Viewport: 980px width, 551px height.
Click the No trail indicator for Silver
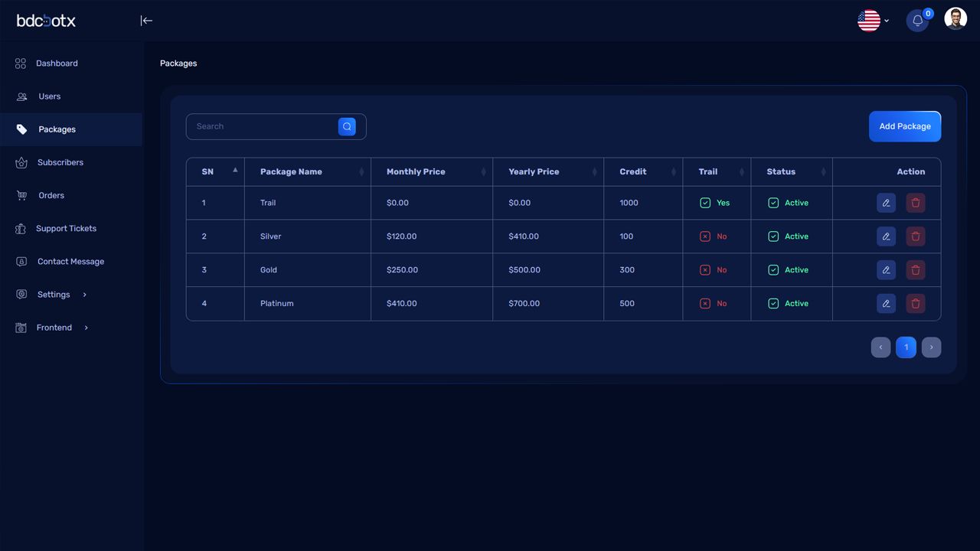click(x=714, y=236)
